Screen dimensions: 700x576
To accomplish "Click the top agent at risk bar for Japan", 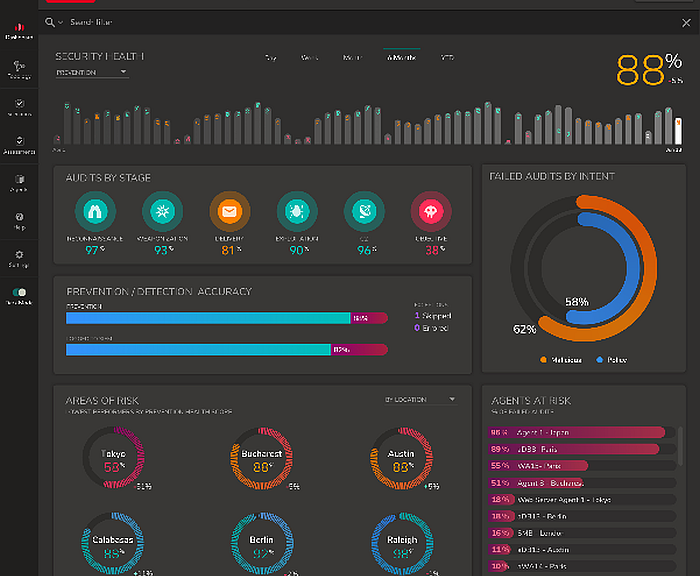I will pos(577,432).
